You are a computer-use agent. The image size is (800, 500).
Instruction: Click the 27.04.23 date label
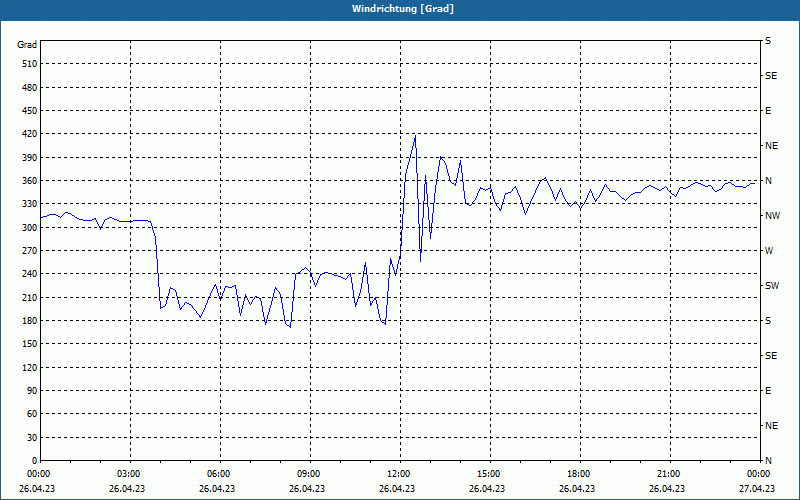tap(757, 489)
